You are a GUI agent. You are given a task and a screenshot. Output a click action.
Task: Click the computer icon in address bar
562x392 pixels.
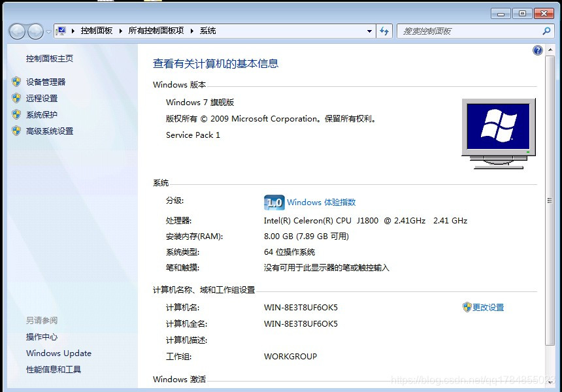pyautogui.click(x=61, y=31)
